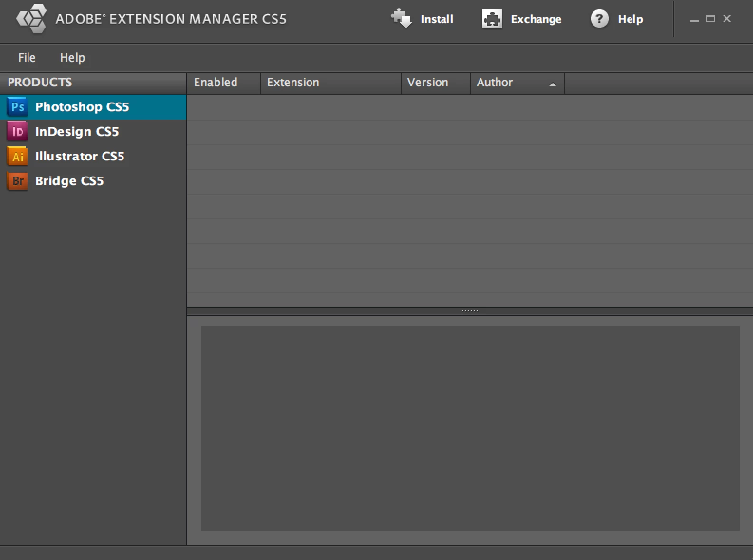Image resolution: width=753 pixels, height=560 pixels.
Task: Click the Bridge Br product icon
Action: (18, 181)
